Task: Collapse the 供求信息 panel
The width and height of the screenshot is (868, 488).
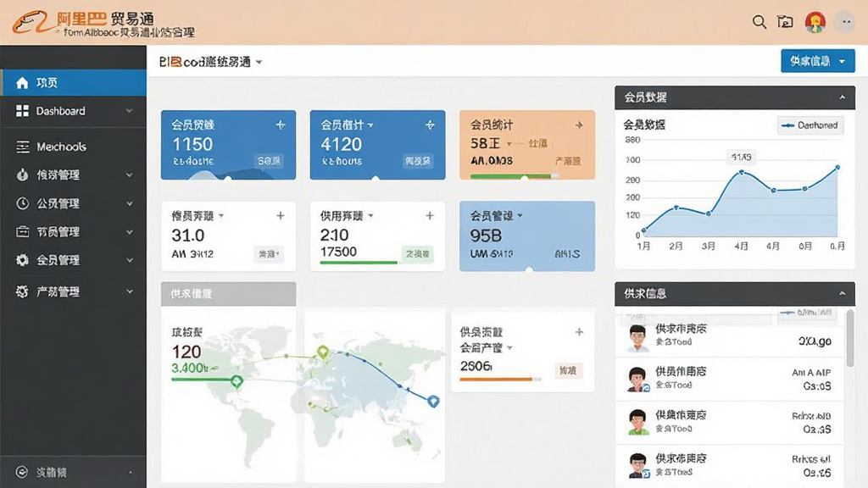Action: point(842,293)
